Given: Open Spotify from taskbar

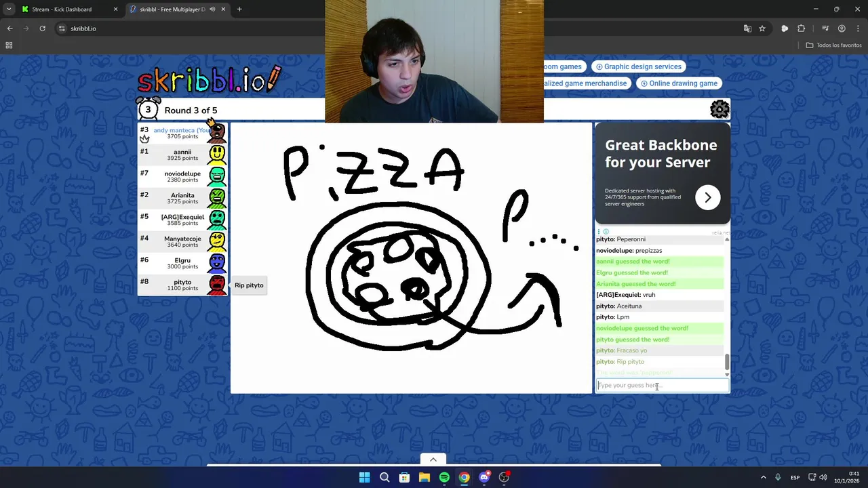Looking at the screenshot, I should tap(444, 477).
